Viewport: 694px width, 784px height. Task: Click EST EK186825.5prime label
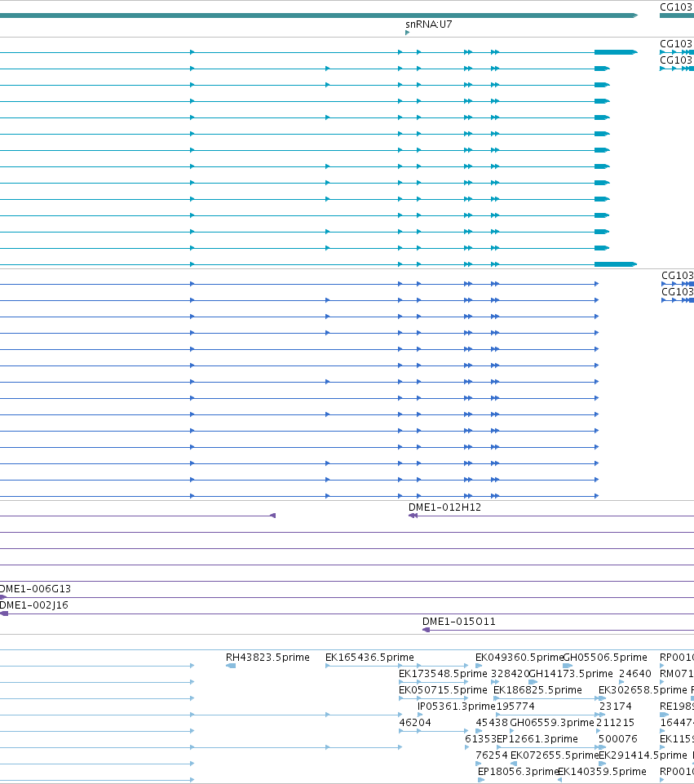point(537,690)
